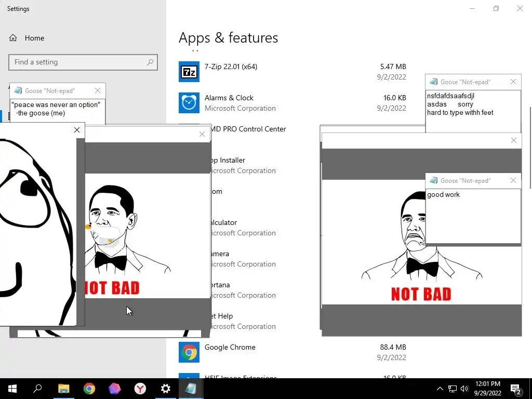Launch Chrome from the taskbar

click(x=89, y=389)
